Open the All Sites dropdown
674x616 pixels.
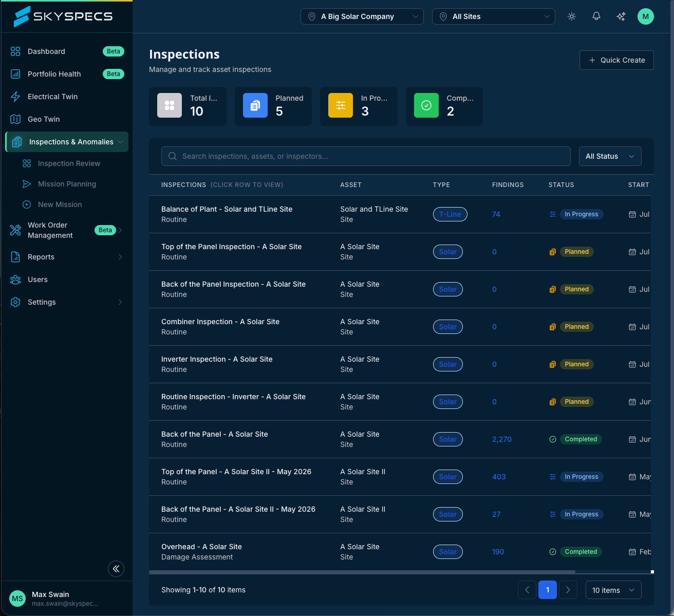494,16
